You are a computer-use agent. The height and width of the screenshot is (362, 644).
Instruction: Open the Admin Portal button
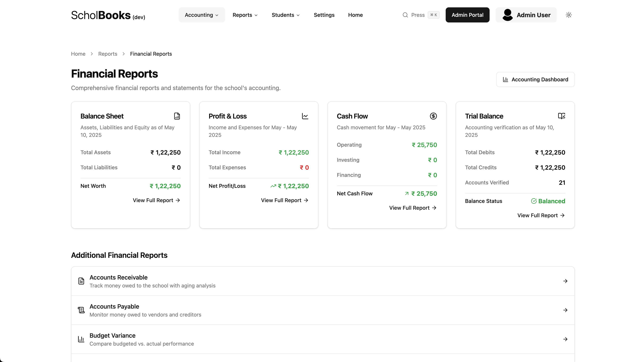pyautogui.click(x=467, y=15)
